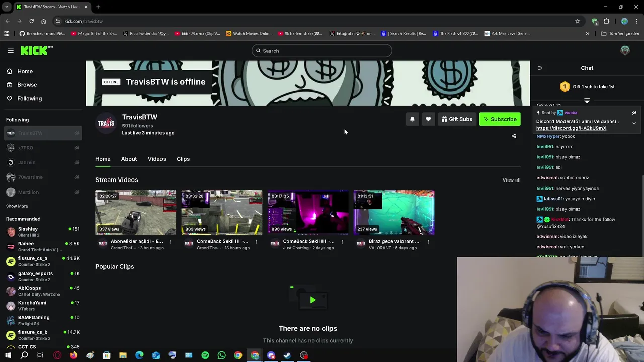Open recommended channel Slashley
The height and width of the screenshot is (362, 644).
click(43, 232)
